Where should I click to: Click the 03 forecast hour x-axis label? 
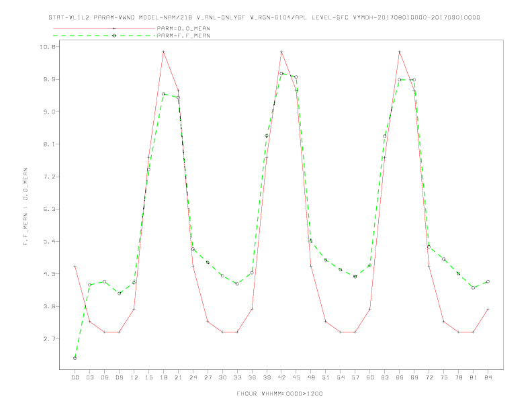(89, 377)
